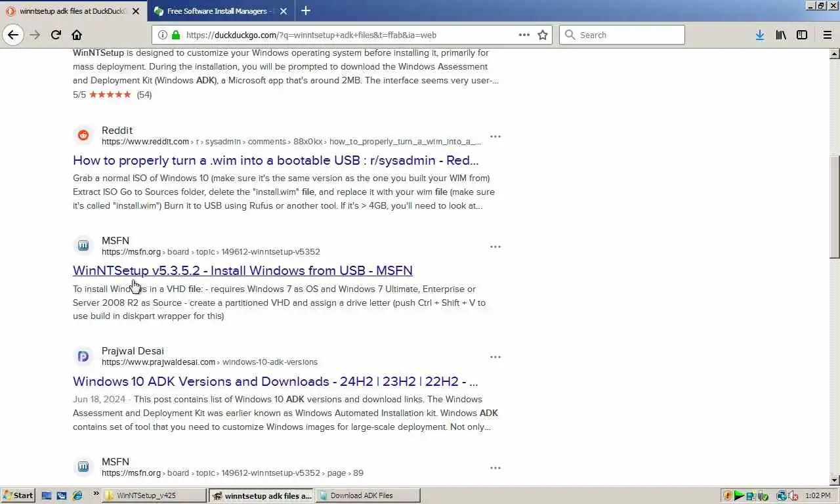Focus the browser Search box
The height and width of the screenshot is (504, 840).
click(621, 35)
